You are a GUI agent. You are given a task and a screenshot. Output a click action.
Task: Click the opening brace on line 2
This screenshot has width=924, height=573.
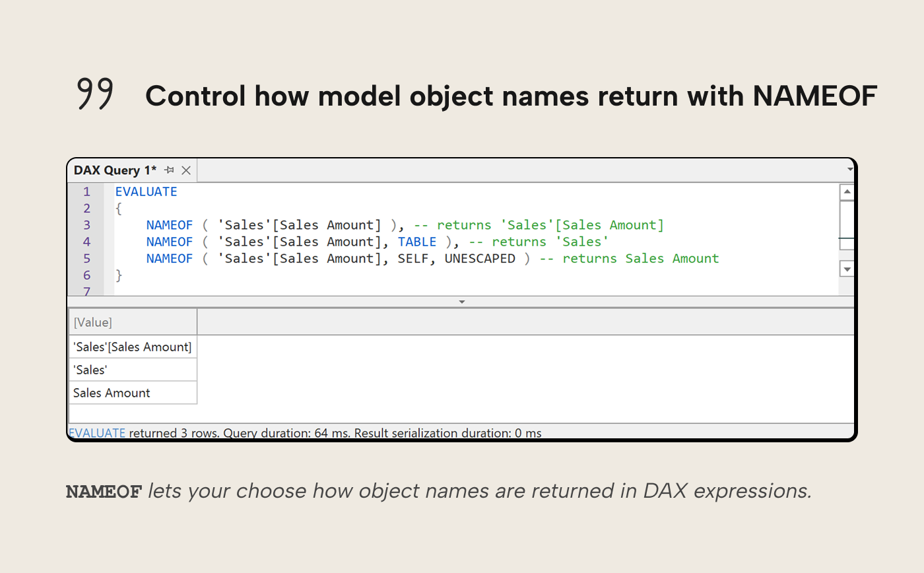(119, 209)
